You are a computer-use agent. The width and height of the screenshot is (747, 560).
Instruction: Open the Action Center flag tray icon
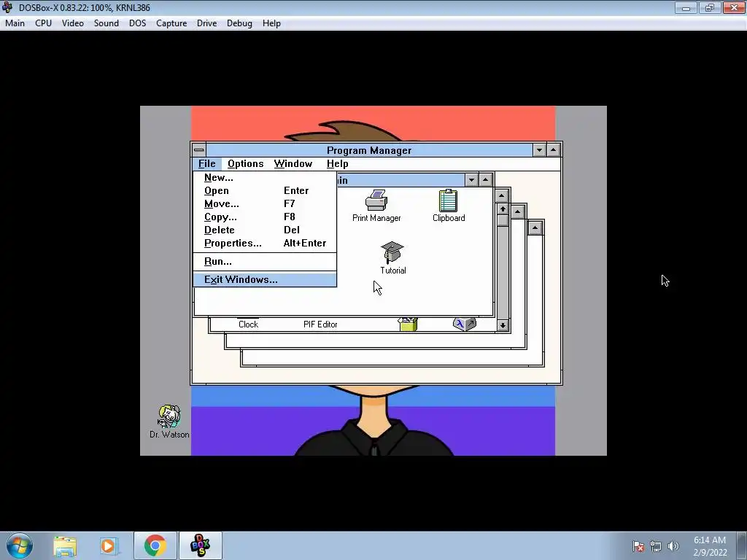pos(638,546)
